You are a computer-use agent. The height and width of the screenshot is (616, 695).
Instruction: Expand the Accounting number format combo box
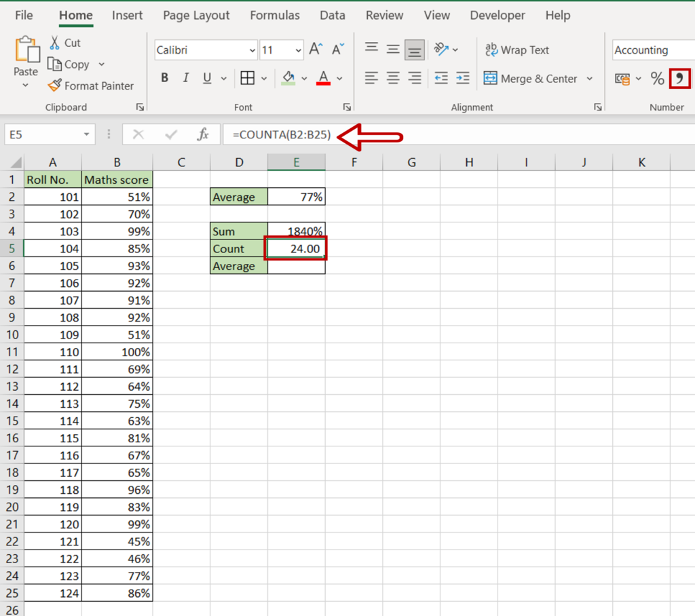688,50
